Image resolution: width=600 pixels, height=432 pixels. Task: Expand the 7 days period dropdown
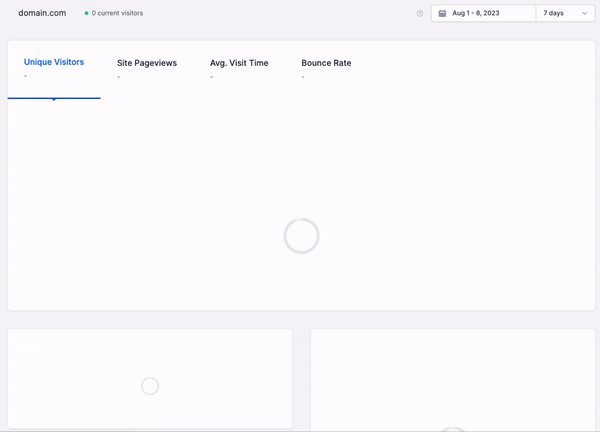564,14
